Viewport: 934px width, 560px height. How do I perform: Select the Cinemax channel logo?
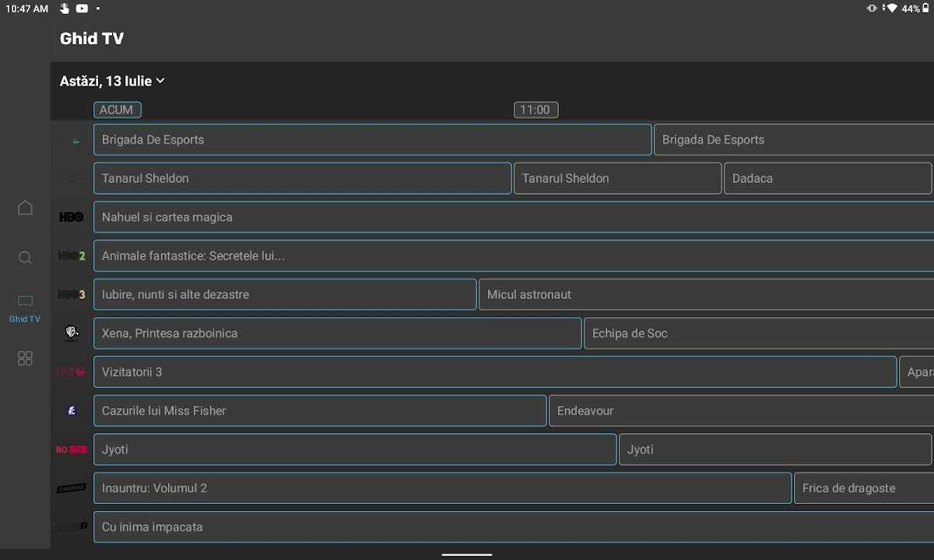click(x=72, y=488)
